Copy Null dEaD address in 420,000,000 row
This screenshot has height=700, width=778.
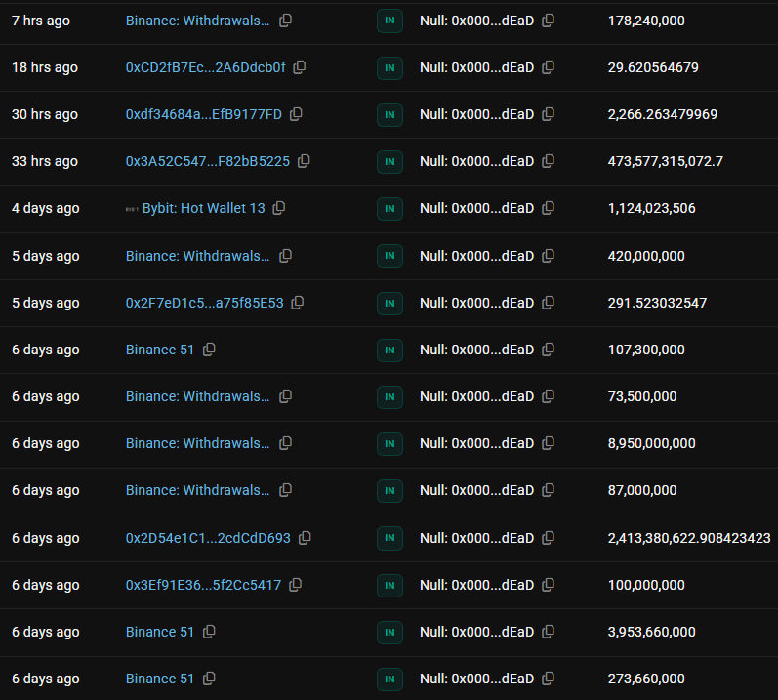pyautogui.click(x=548, y=256)
